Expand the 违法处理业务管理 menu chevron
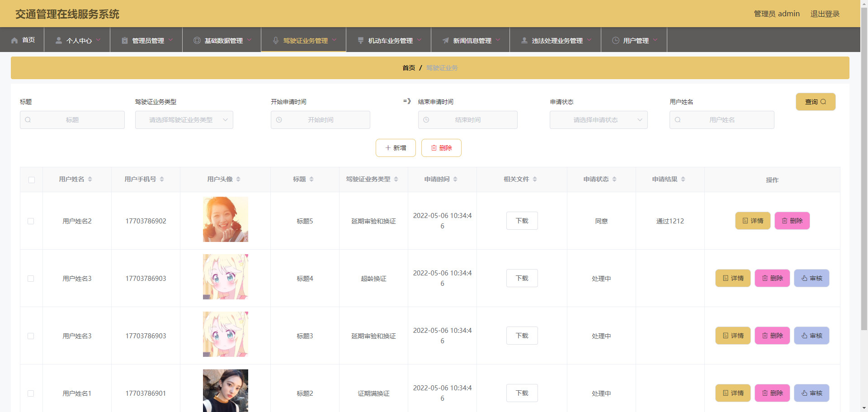Image resolution: width=868 pixels, height=412 pixels. [x=589, y=40]
